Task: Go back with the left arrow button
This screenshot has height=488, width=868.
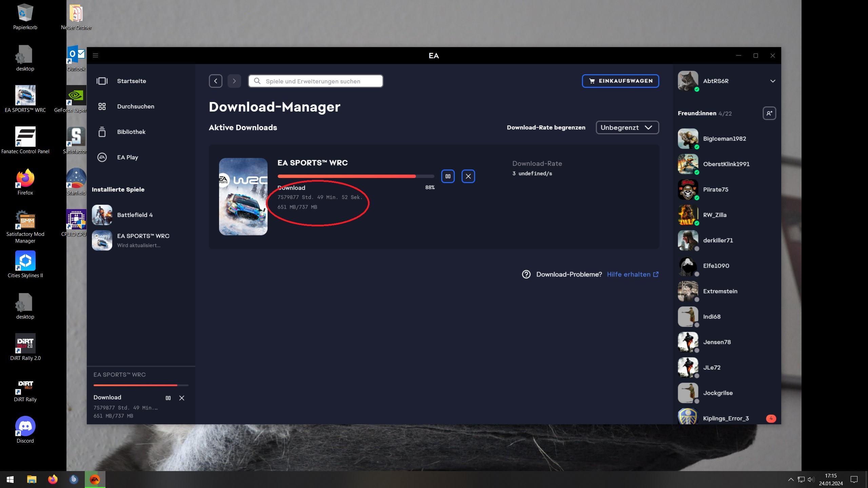Action: pyautogui.click(x=216, y=81)
